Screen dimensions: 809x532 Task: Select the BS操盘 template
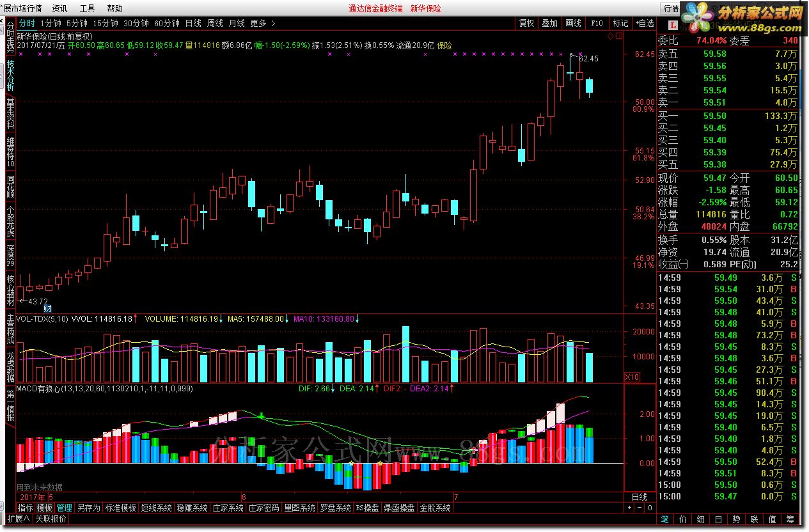367,508
